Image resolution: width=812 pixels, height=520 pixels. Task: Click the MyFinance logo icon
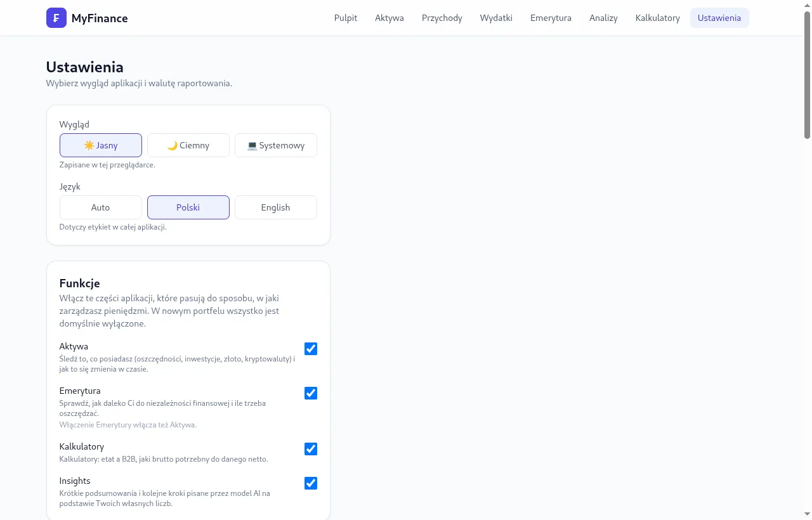point(56,18)
